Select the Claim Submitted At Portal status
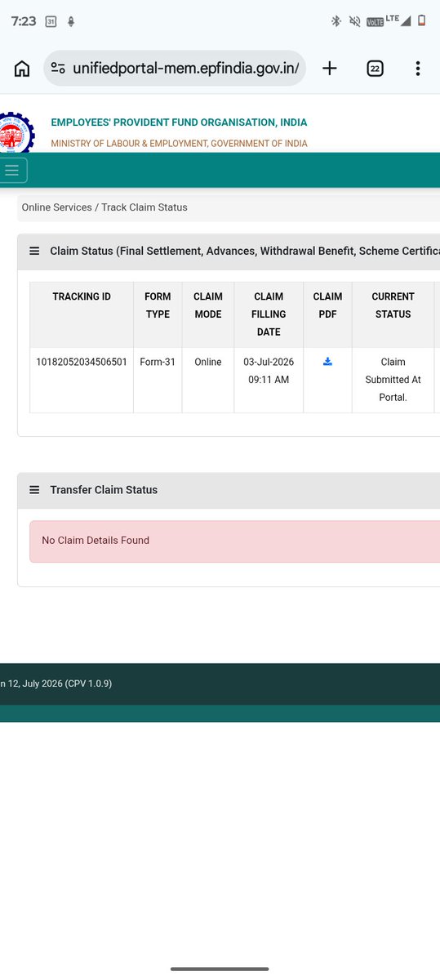Image resolution: width=440 pixels, height=980 pixels. (393, 380)
